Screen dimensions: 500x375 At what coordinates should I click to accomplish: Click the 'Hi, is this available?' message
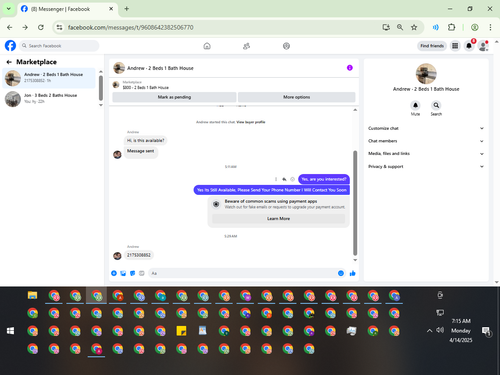tap(146, 140)
